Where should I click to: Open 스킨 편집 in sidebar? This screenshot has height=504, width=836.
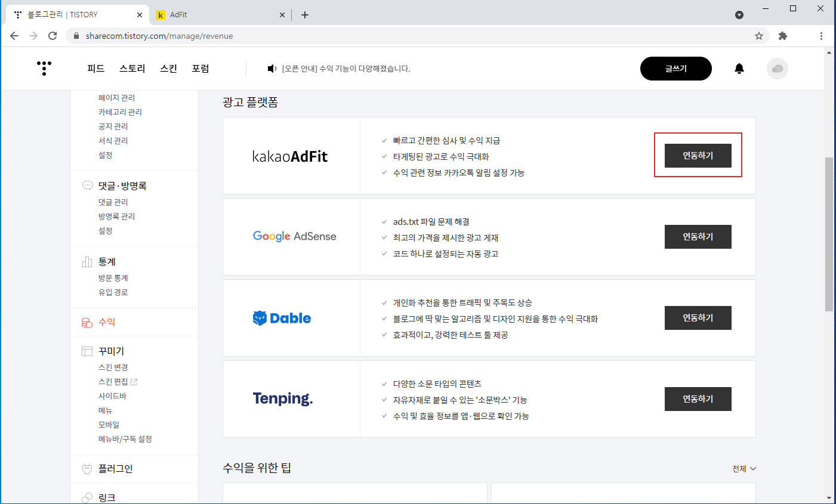113,382
